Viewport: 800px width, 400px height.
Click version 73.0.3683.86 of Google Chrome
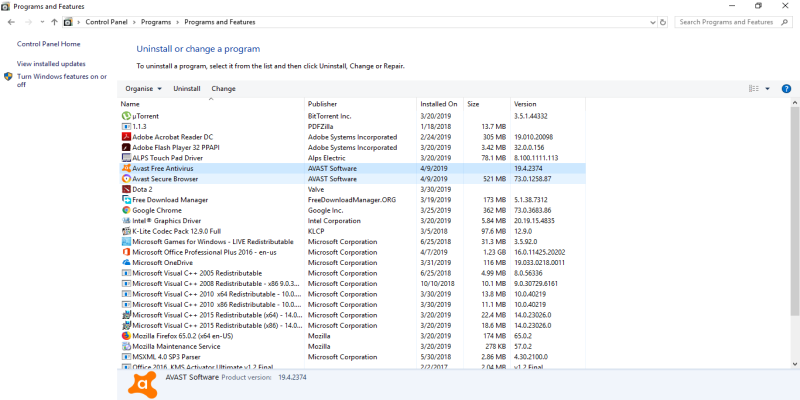532,210
